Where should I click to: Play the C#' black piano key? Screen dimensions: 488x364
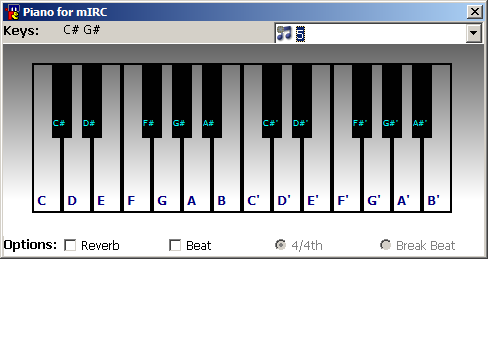pyautogui.click(x=272, y=101)
